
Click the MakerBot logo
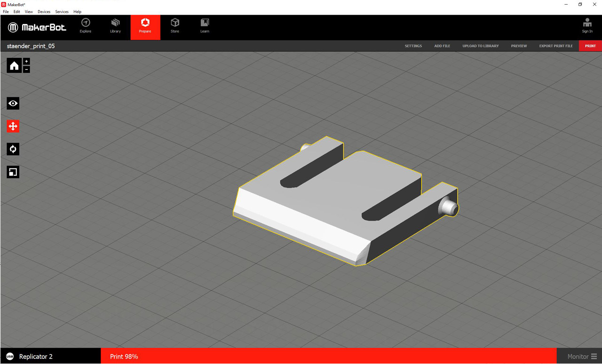37,27
